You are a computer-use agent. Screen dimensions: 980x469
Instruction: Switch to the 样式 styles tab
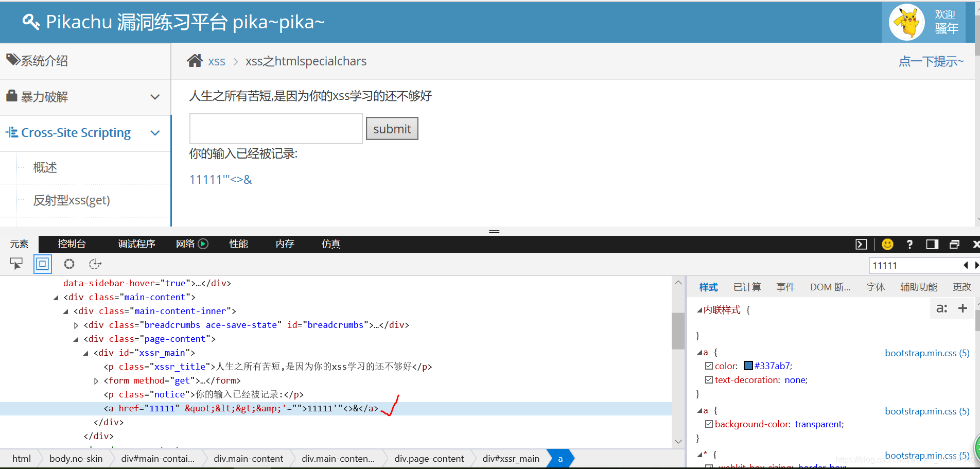pyautogui.click(x=708, y=287)
